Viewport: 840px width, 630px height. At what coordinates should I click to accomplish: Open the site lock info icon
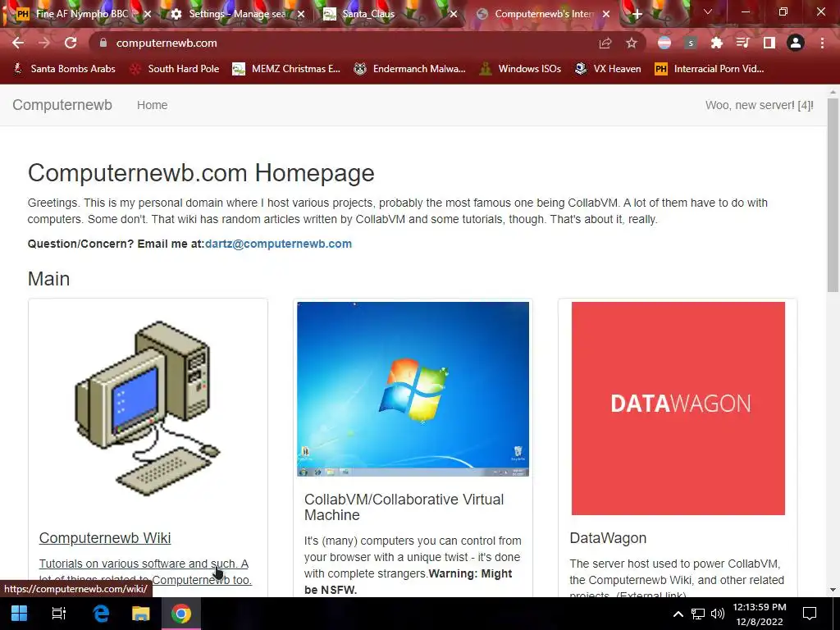point(103,43)
